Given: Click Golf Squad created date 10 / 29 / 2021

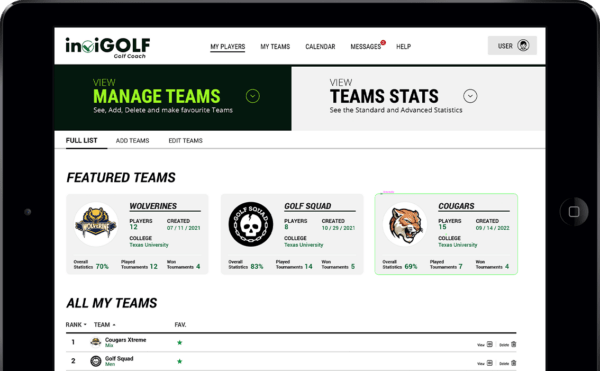Looking at the screenshot, I should pos(338,228).
